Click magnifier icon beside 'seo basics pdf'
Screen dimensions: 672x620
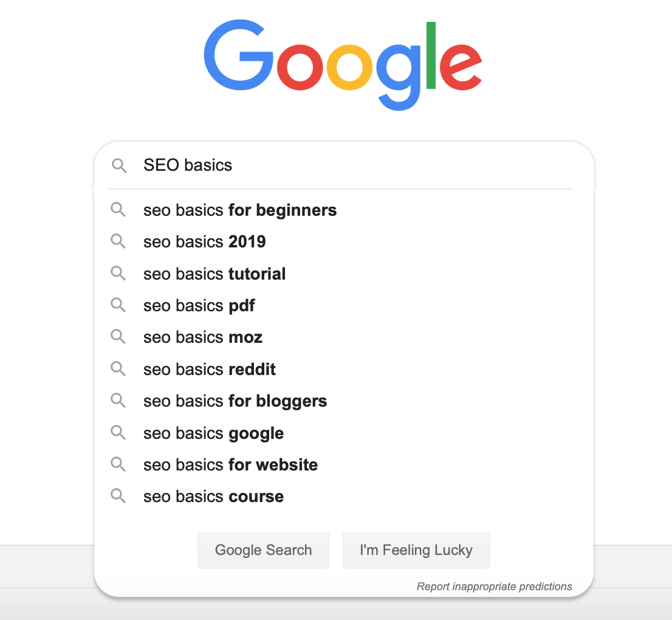click(x=118, y=305)
